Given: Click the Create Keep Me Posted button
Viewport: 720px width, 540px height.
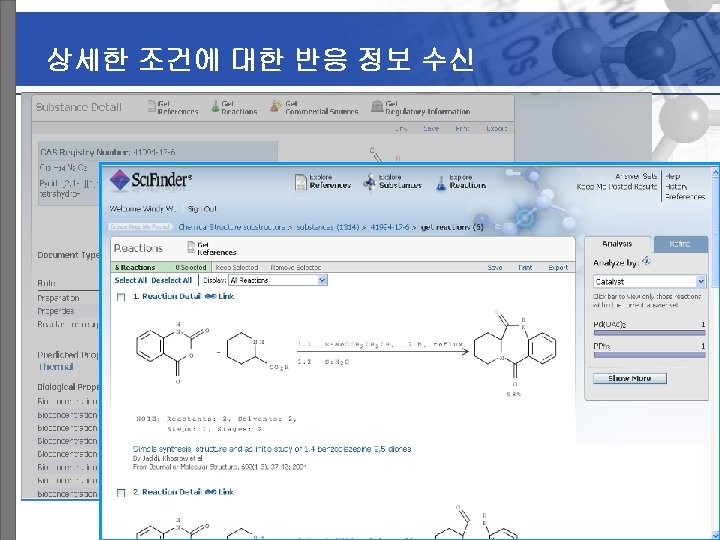Looking at the screenshot, I should tap(140, 227).
